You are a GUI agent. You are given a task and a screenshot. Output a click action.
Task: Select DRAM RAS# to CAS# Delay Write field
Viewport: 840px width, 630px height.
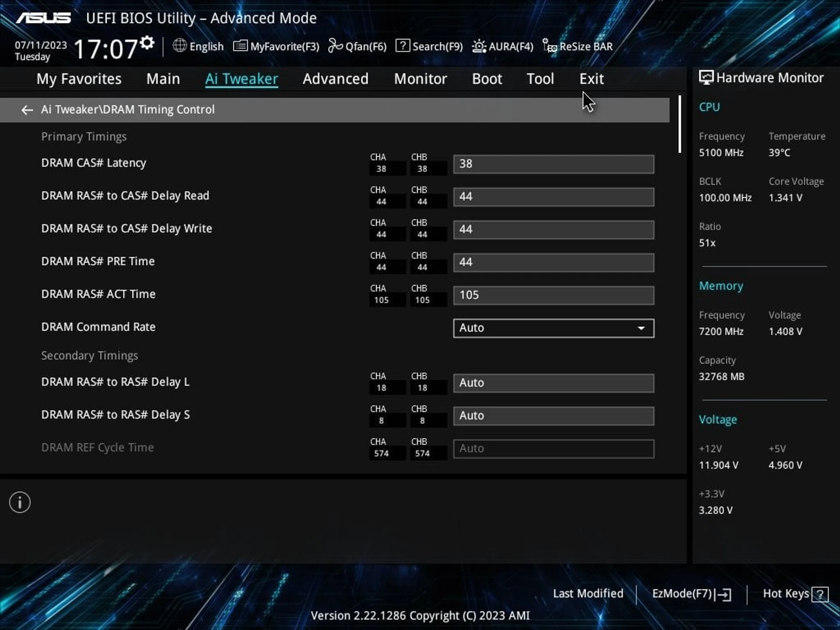point(553,230)
